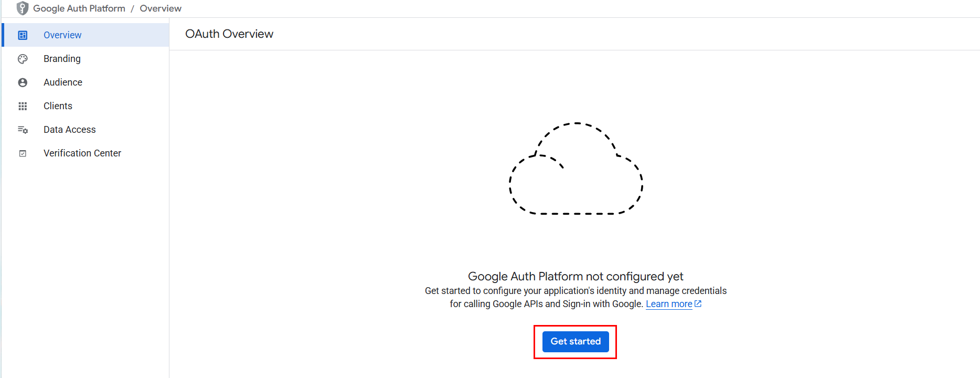The width and height of the screenshot is (980, 378).
Task: Go to the Branding page
Action: click(x=86, y=59)
